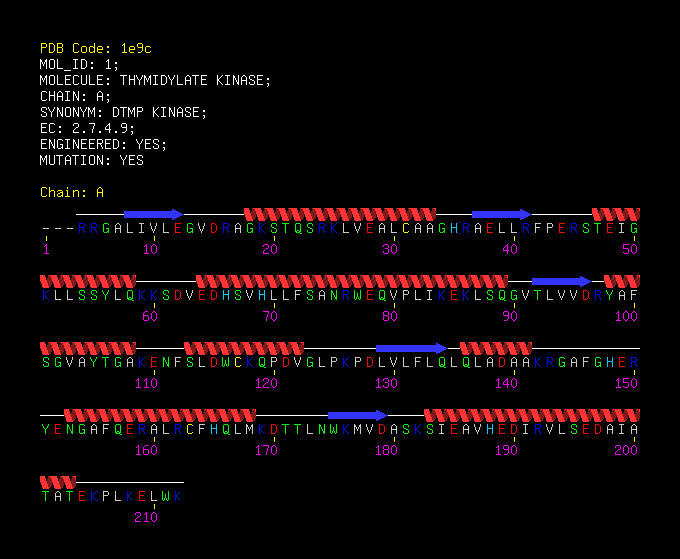Click residue number marker 100
The width and height of the screenshot is (680, 559).
626,316
